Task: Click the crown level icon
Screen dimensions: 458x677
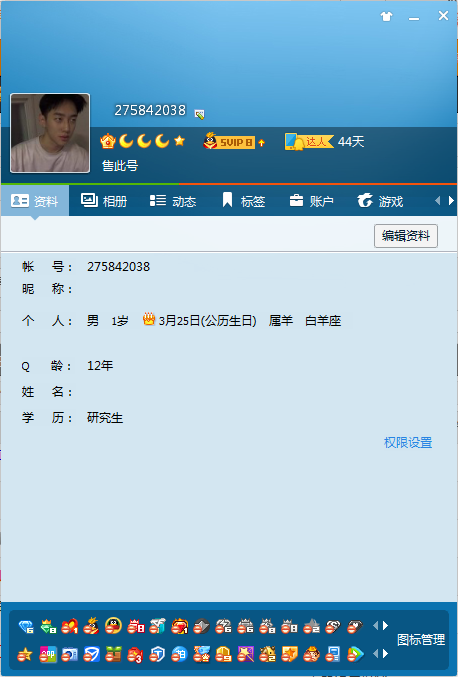Action: pyautogui.click(x=107, y=141)
